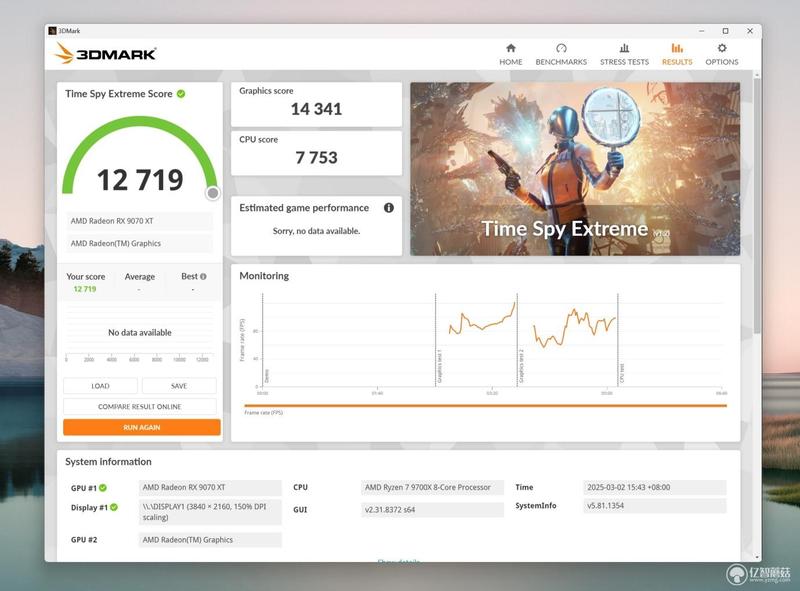Click the Graphics test 2 marker in Monitoring chart

[521, 366]
